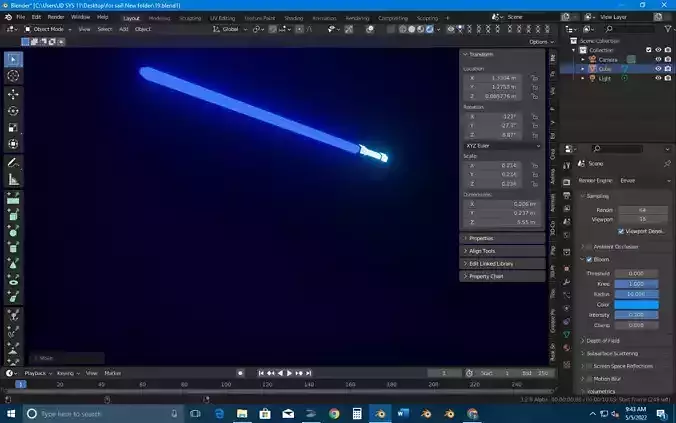Choose the Move tool in the toolbar
Screen dimensions: 676x423
[13, 94]
